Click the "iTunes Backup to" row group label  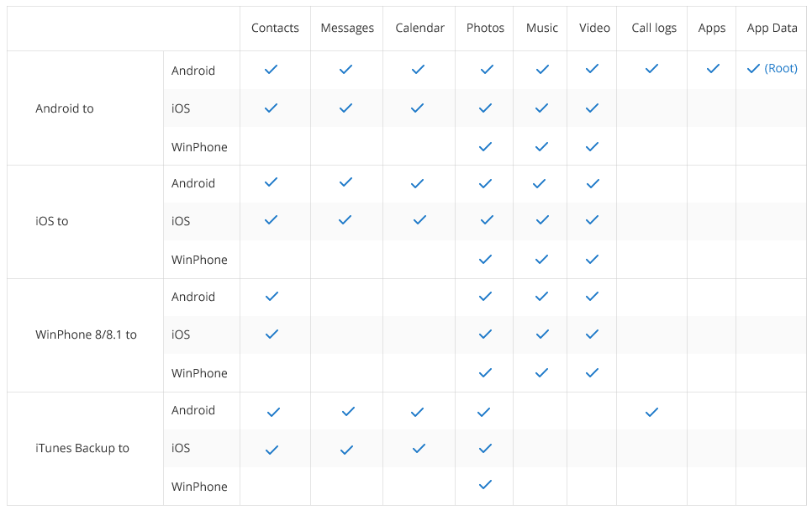click(82, 448)
